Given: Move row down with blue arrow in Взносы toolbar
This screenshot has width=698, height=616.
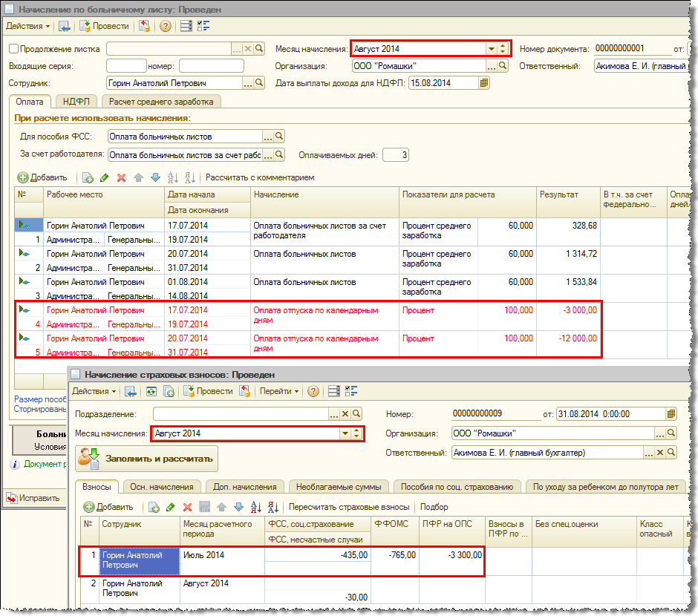Looking at the screenshot, I should pyautogui.click(x=238, y=507).
